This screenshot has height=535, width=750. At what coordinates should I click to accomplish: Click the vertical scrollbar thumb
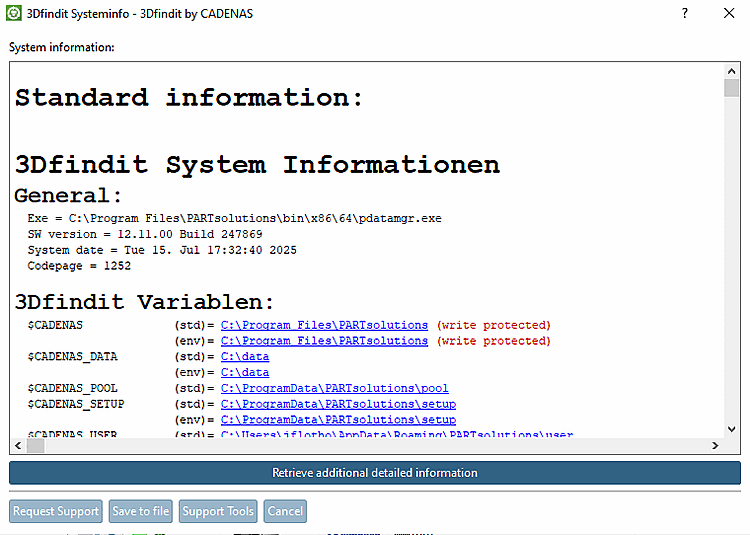click(x=731, y=88)
